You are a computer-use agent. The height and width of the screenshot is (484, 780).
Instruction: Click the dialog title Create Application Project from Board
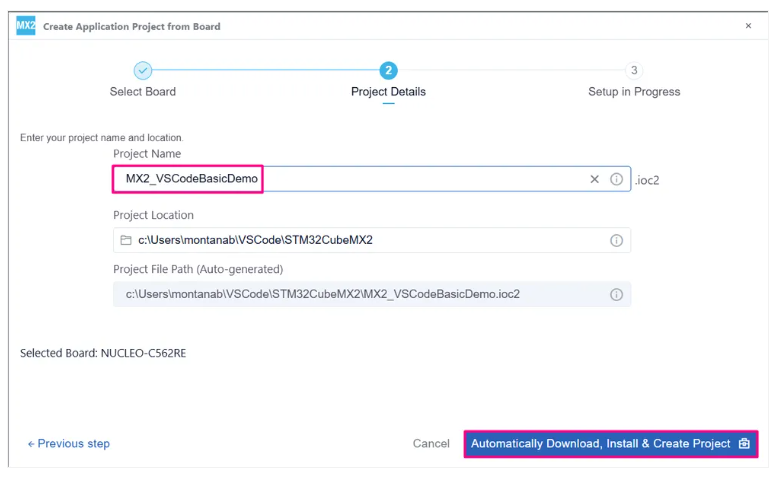[x=132, y=26]
